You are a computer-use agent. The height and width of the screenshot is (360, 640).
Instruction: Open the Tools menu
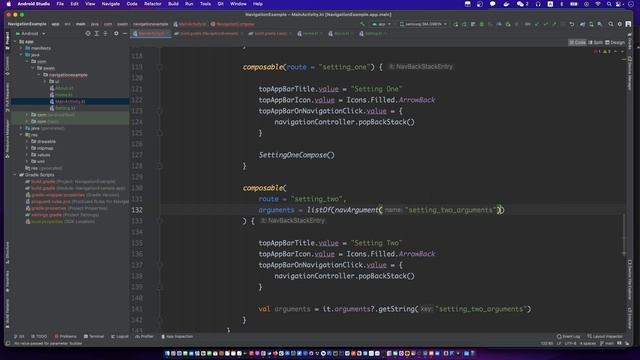click(205, 4)
